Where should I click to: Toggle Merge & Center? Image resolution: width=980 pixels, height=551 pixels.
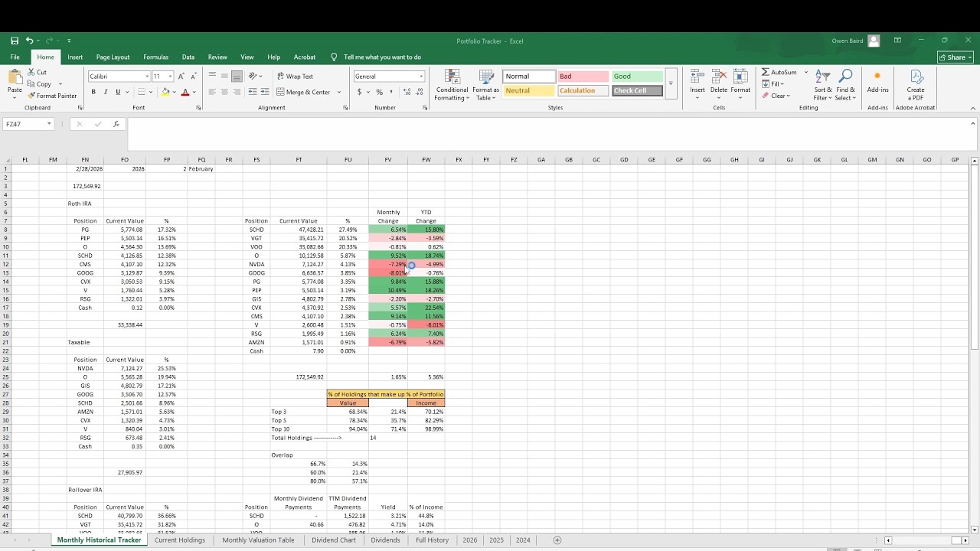click(303, 92)
